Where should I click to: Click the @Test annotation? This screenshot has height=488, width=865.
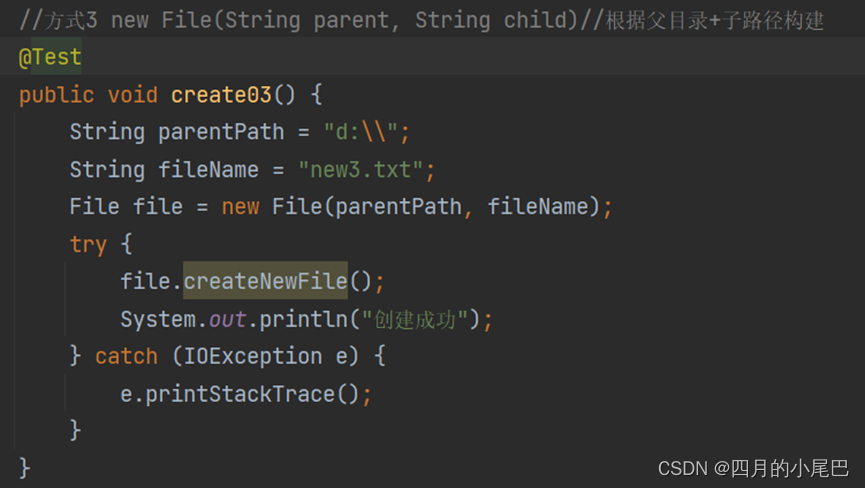pyautogui.click(x=50, y=58)
